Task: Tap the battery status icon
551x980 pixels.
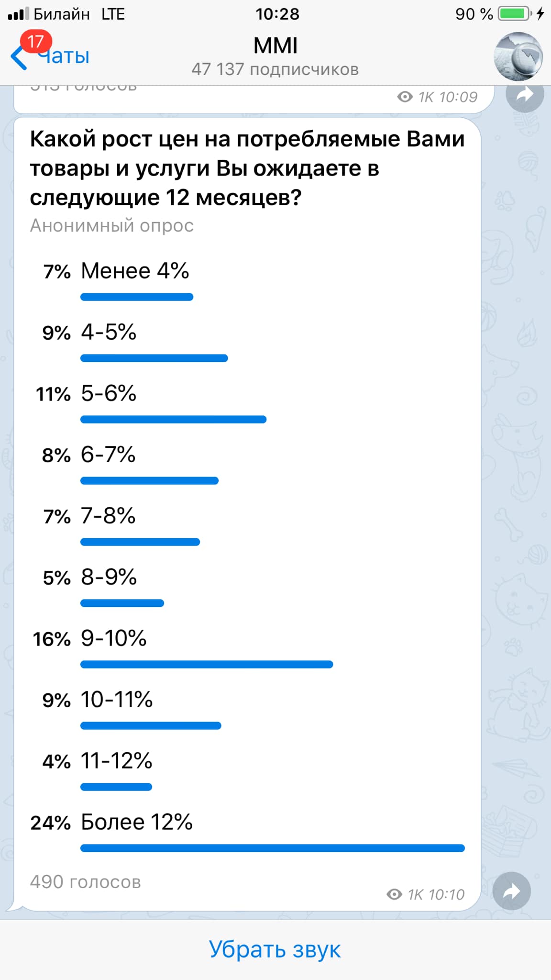Action: (515, 14)
